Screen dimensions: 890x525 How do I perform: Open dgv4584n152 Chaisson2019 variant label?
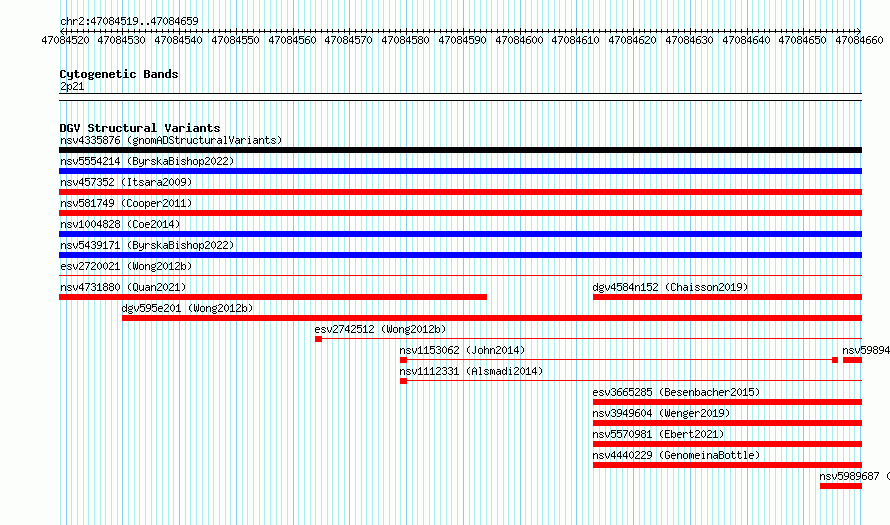click(x=670, y=287)
